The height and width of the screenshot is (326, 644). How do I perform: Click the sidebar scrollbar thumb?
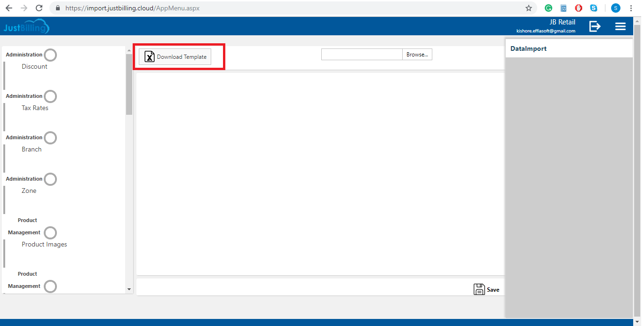(x=129, y=85)
